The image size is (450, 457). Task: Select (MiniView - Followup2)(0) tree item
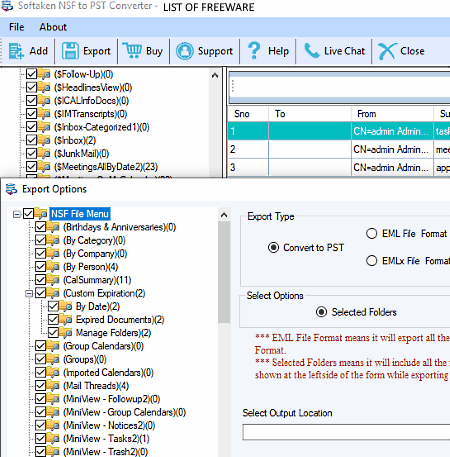(x=112, y=399)
